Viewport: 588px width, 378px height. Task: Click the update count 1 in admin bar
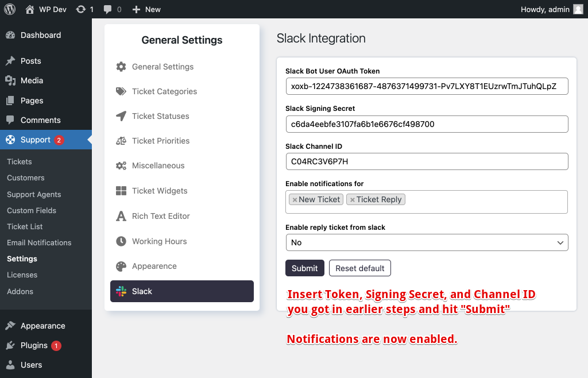91,9
